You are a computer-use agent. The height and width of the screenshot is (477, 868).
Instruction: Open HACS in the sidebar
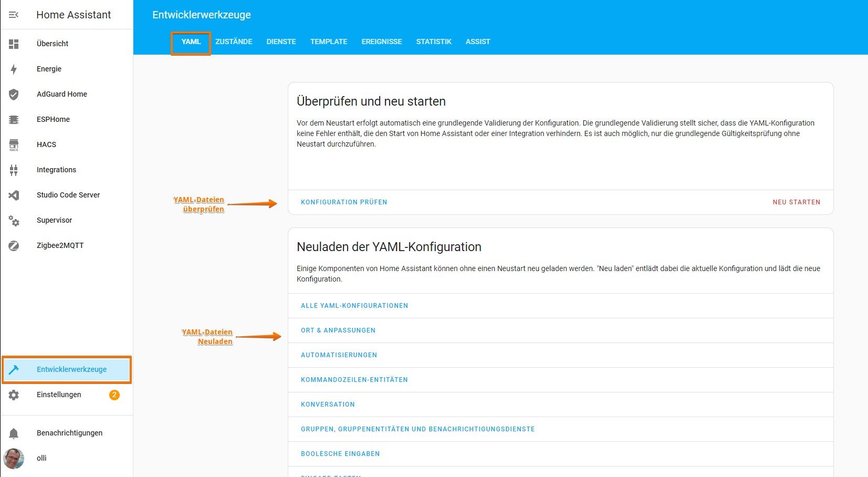click(x=67, y=144)
